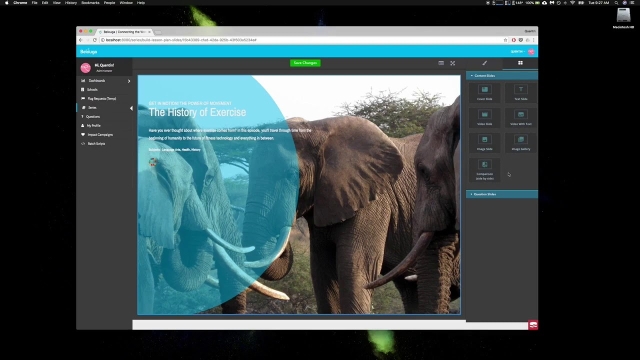Bookmark this page with star icon
This screenshot has height=360, width=640.
point(505,40)
